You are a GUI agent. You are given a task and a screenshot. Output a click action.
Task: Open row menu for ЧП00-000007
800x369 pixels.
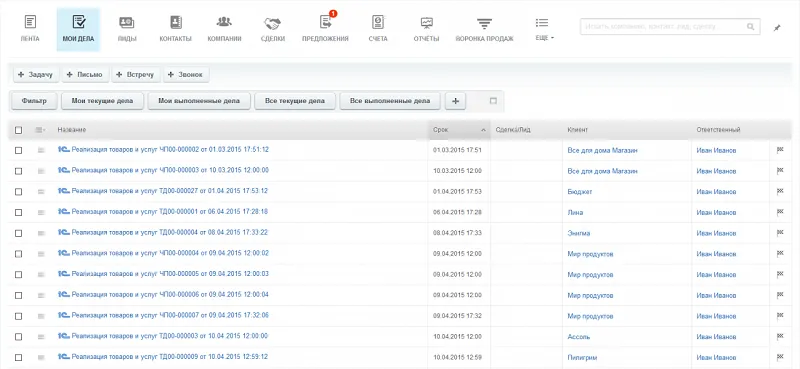(x=41, y=316)
